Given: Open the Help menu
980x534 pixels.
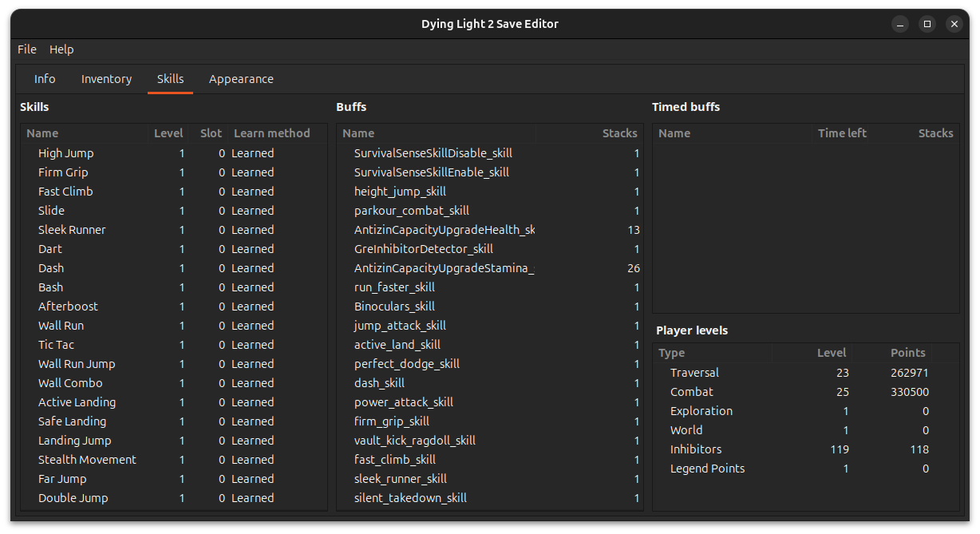Looking at the screenshot, I should point(61,49).
